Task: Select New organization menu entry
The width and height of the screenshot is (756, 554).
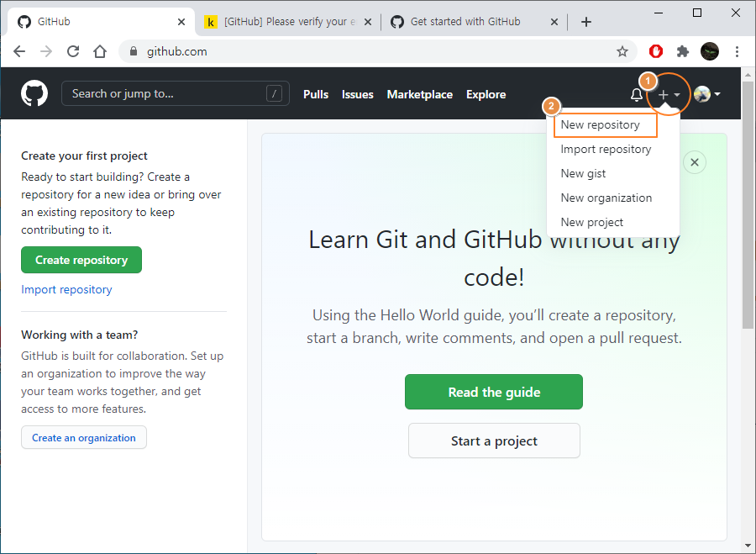Action: click(x=606, y=198)
